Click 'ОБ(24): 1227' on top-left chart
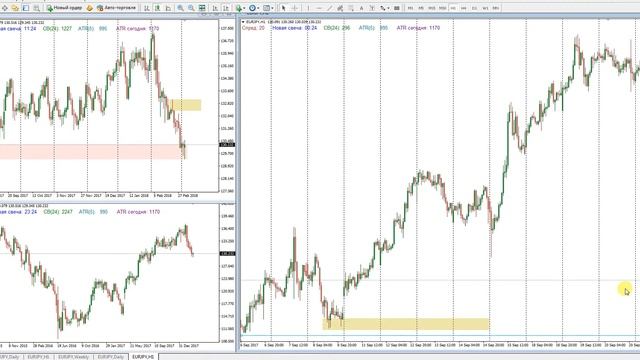 coord(57,29)
